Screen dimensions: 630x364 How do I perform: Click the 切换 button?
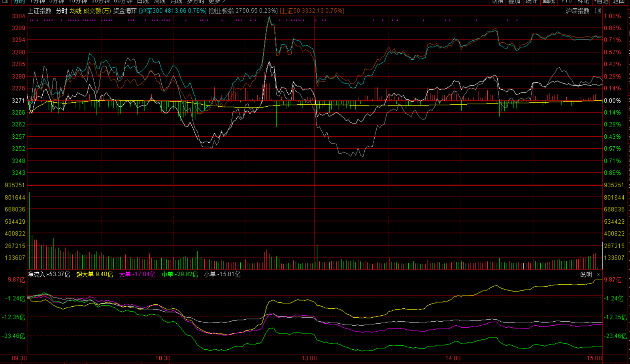tap(498, 2)
